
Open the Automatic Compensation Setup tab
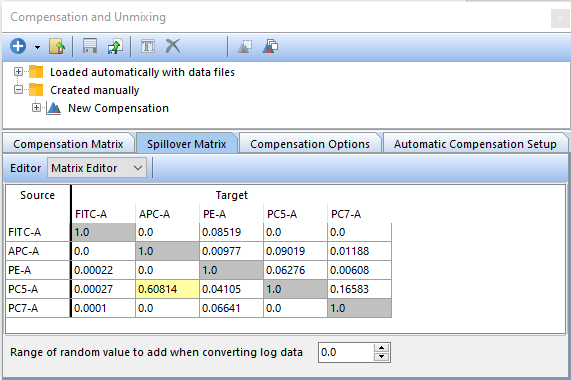[x=475, y=144]
